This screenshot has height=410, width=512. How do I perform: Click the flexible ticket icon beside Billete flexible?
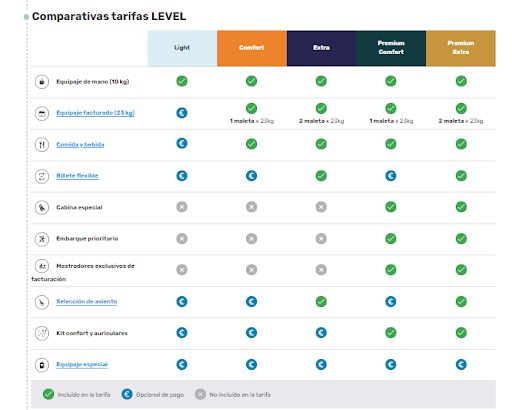tap(42, 176)
